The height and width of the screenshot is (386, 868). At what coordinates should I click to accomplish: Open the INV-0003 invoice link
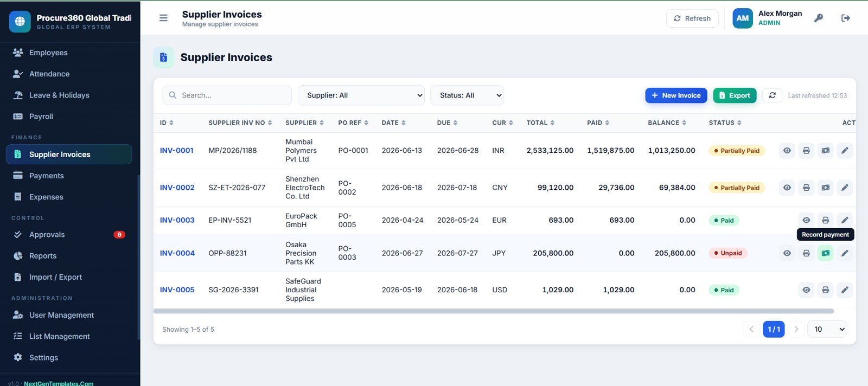click(x=177, y=220)
